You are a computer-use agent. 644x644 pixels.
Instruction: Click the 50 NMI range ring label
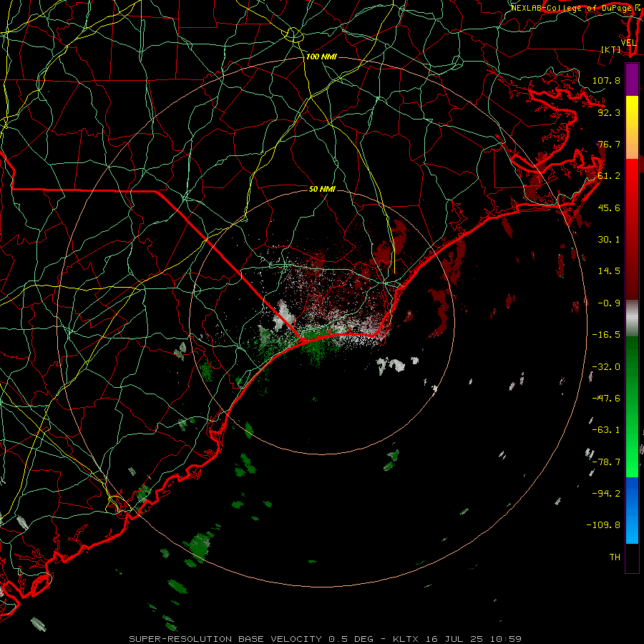point(322,189)
